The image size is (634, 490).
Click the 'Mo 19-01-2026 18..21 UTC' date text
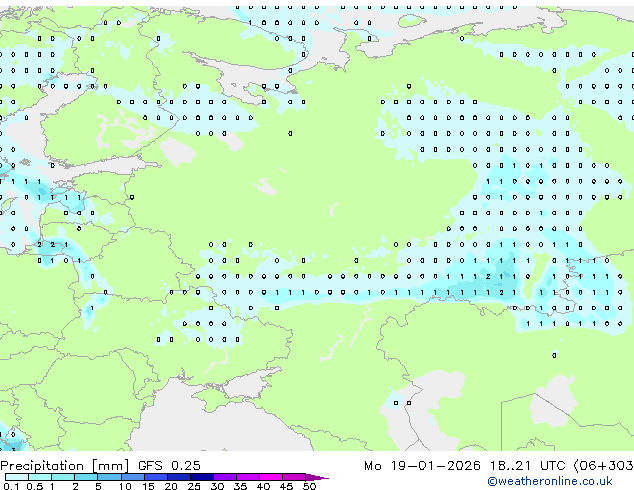(465, 466)
